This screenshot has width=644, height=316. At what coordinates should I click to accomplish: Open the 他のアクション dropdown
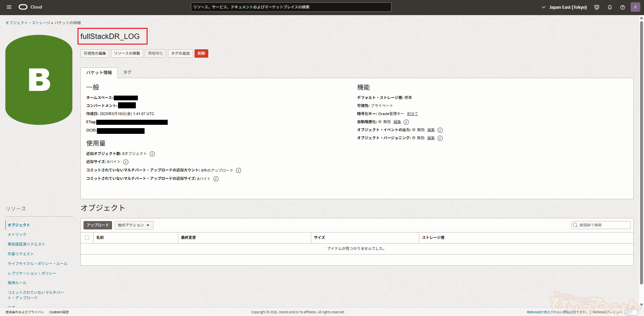[x=134, y=225]
